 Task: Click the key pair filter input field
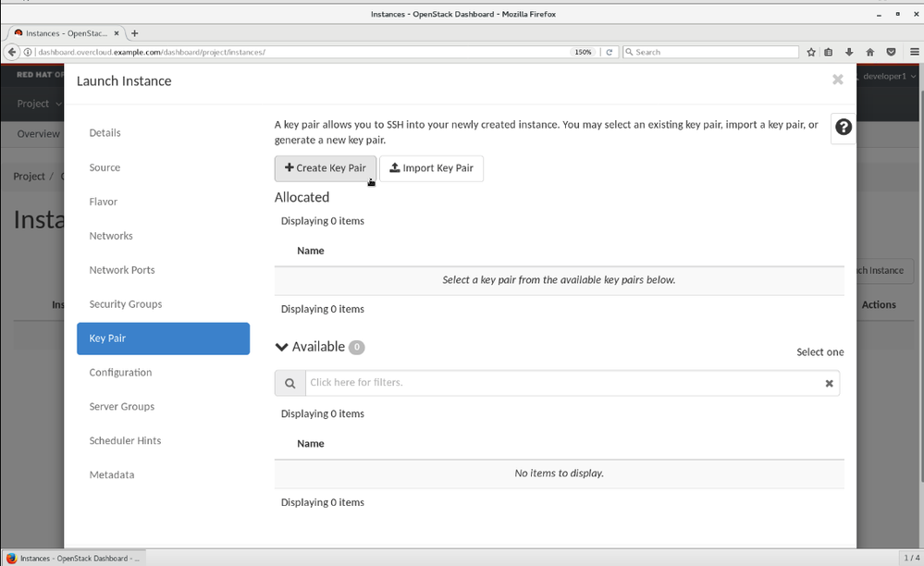pyautogui.click(x=561, y=383)
